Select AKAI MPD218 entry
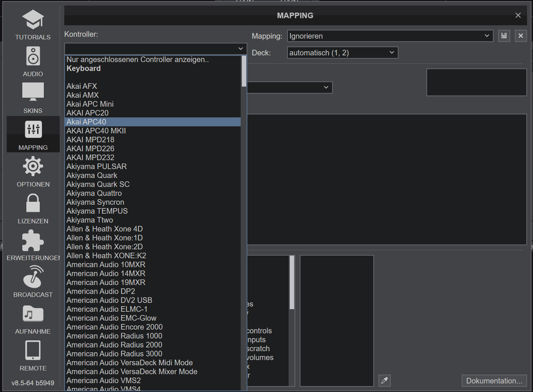The image size is (533, 392). (x=153, y=140)
